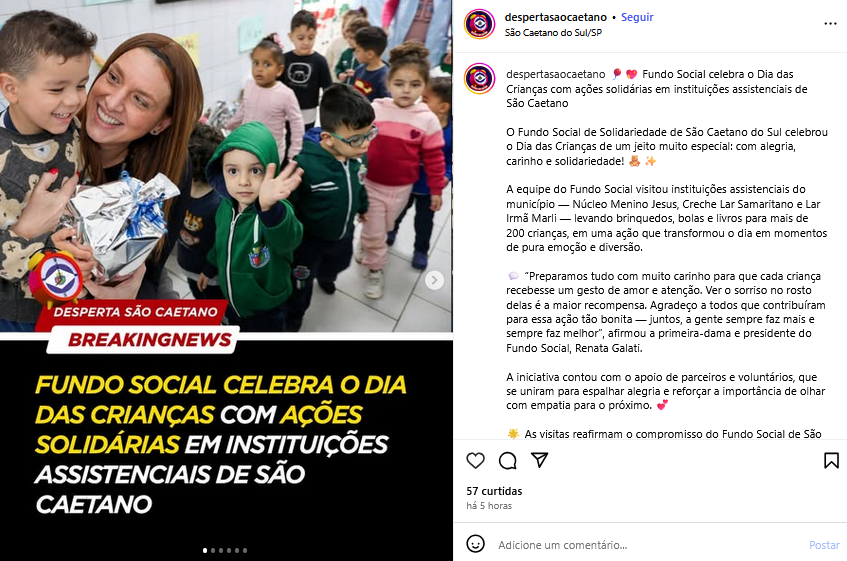Like the post with heart icon
This screenshot has height=561, width=847.
tap(475, 461)
